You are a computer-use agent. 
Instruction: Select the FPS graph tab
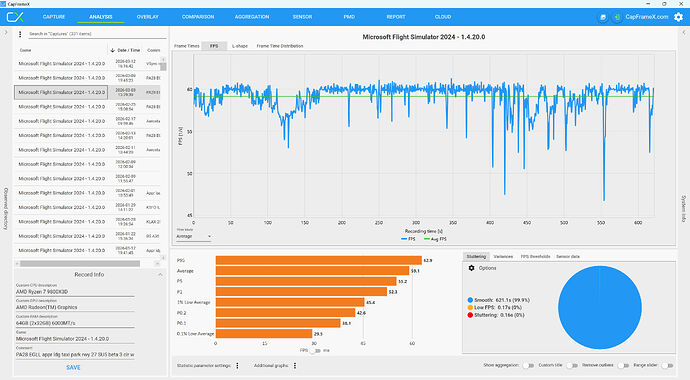214,46
